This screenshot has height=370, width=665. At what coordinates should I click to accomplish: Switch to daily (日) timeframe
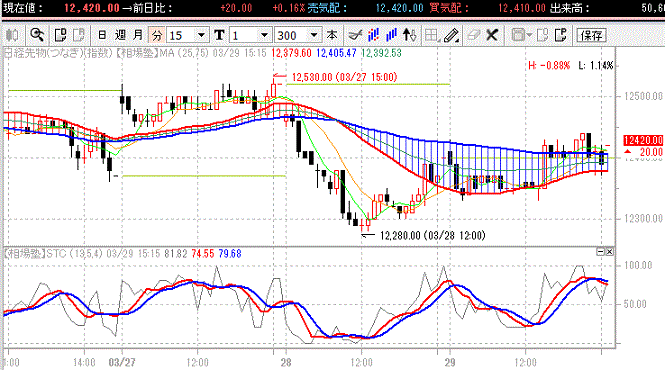coord(102,35)
